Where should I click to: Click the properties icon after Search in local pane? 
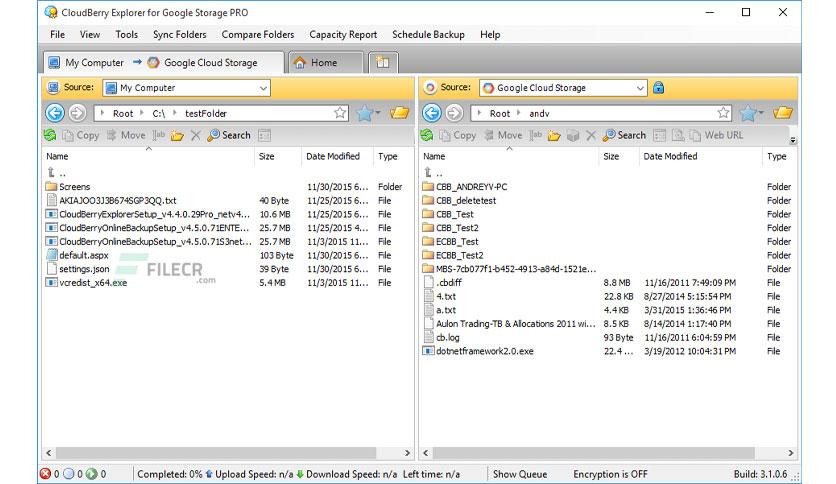264,135
